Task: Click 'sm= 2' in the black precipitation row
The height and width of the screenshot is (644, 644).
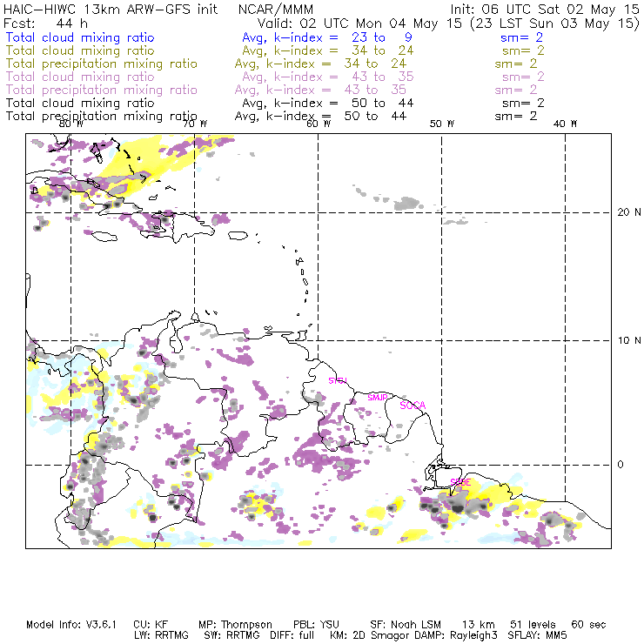Action: 516,117
